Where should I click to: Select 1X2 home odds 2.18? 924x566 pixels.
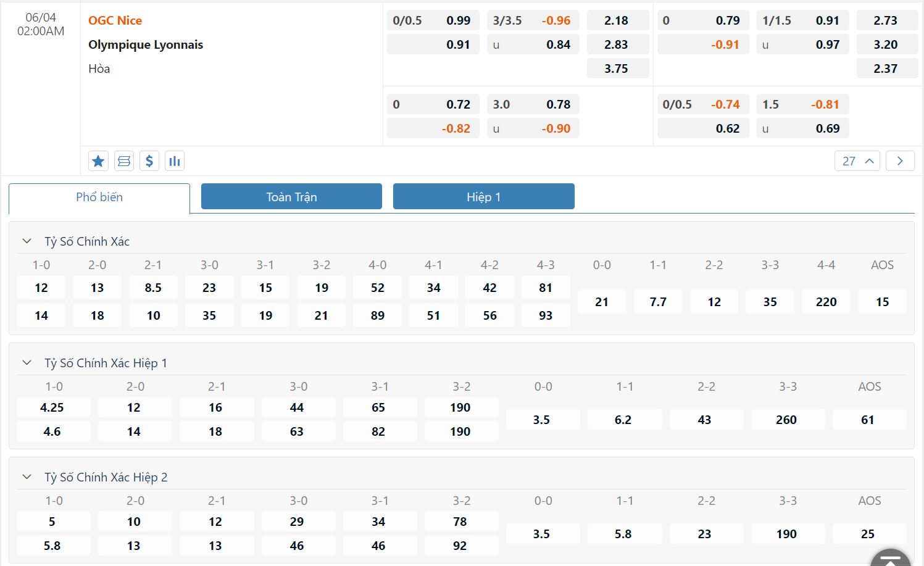click(618, 20)
